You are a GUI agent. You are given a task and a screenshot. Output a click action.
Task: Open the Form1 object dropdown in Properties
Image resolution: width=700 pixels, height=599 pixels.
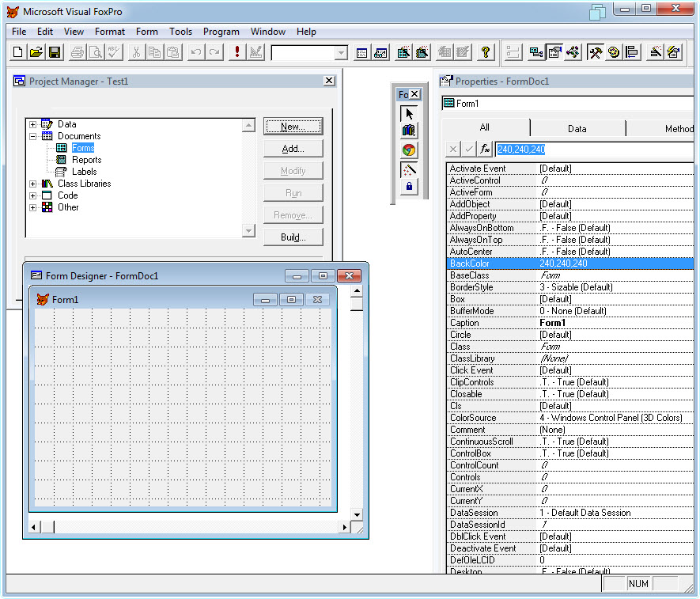pos(567,104)
